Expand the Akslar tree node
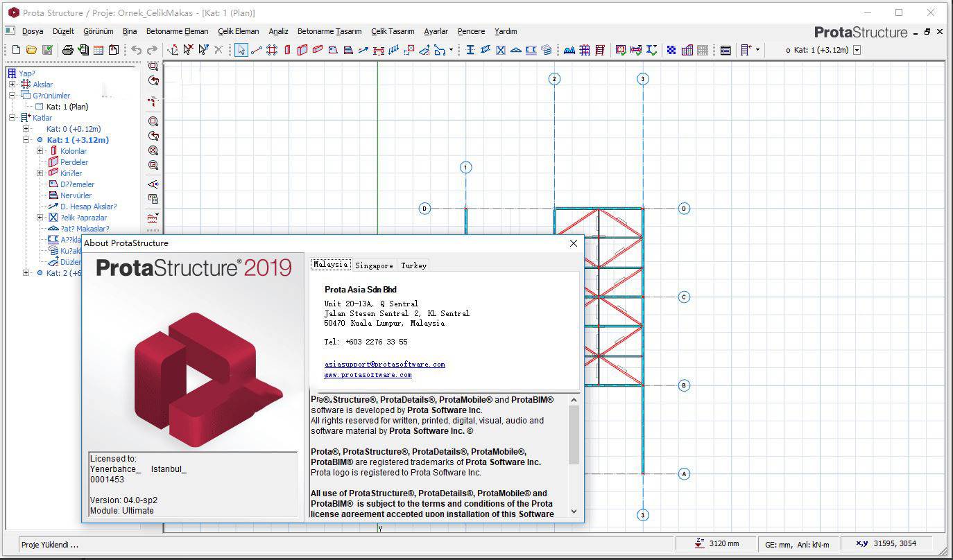 pos(12,85)
